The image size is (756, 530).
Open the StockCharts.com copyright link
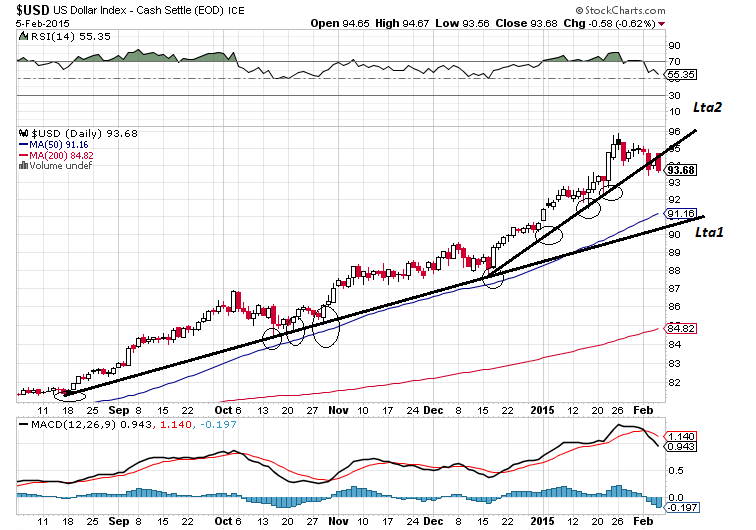[620, 10]
